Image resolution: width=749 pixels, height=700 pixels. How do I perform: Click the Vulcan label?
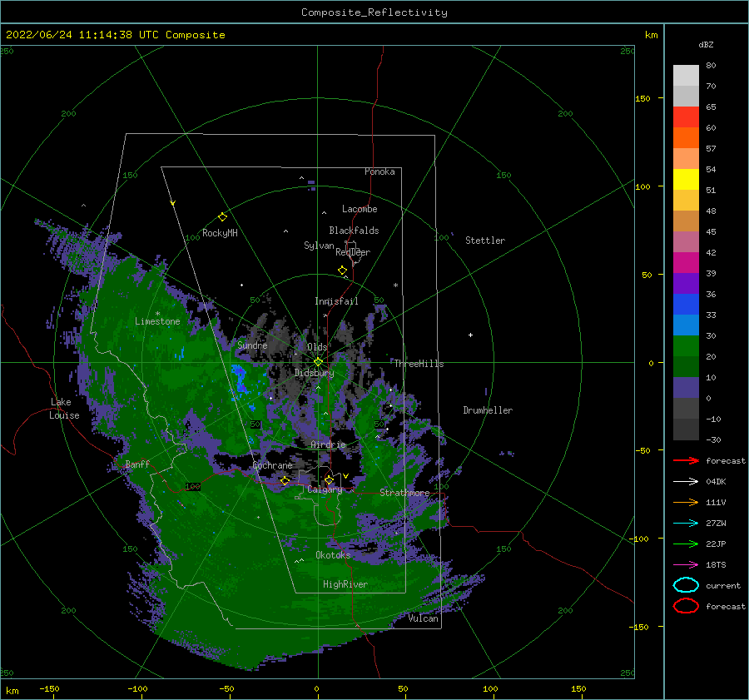coord(424,618)
